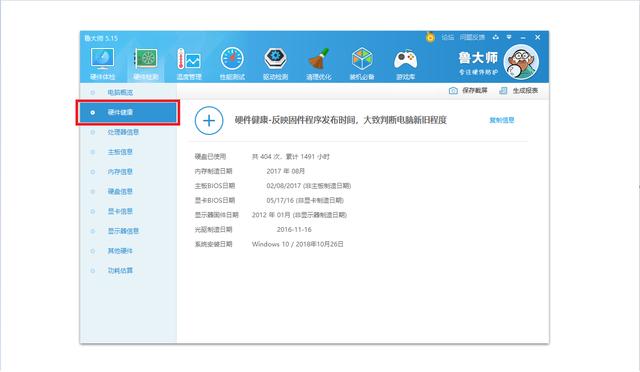Click the 系统安装日期 row label
Viewport: 640px width, 372px height.
(x=213, y=244)
